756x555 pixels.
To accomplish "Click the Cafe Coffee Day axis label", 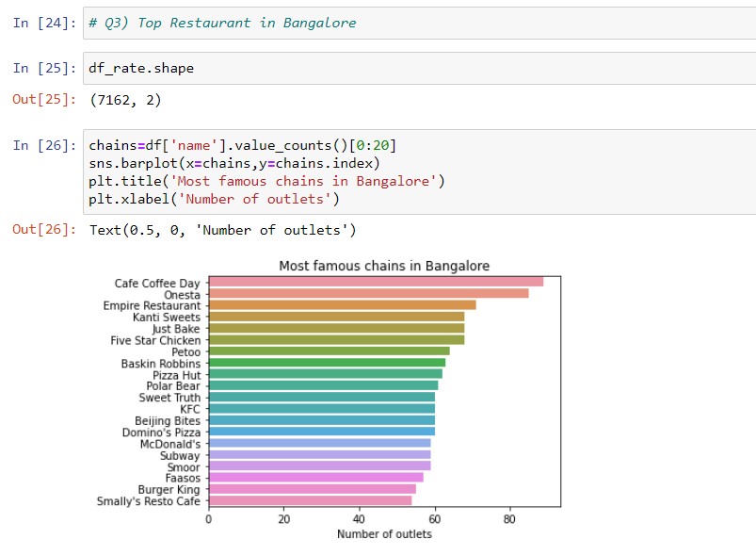I will [x=157, y=284].
